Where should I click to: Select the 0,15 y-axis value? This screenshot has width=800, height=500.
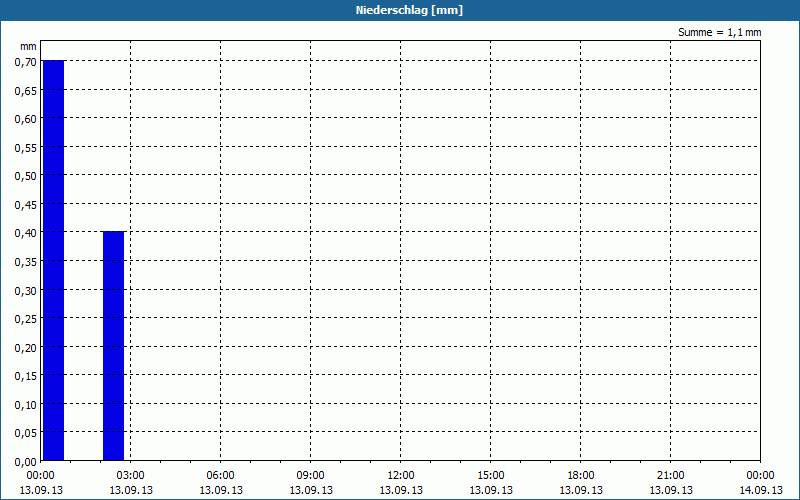(26, 376)
